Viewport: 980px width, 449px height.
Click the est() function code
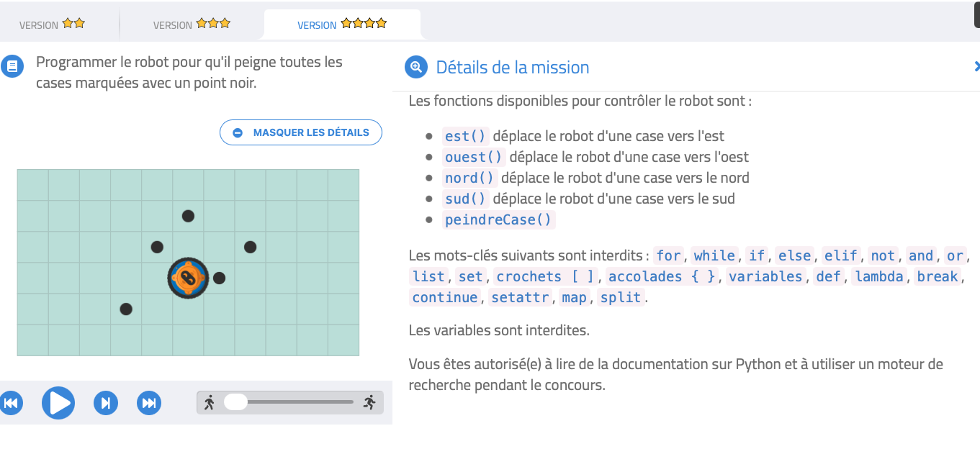click(x=466, y=136)
